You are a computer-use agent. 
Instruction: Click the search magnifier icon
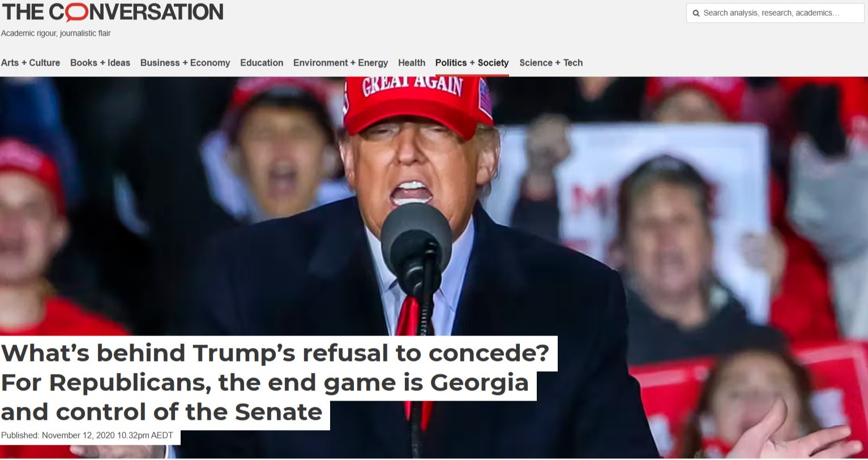(696, 13)
